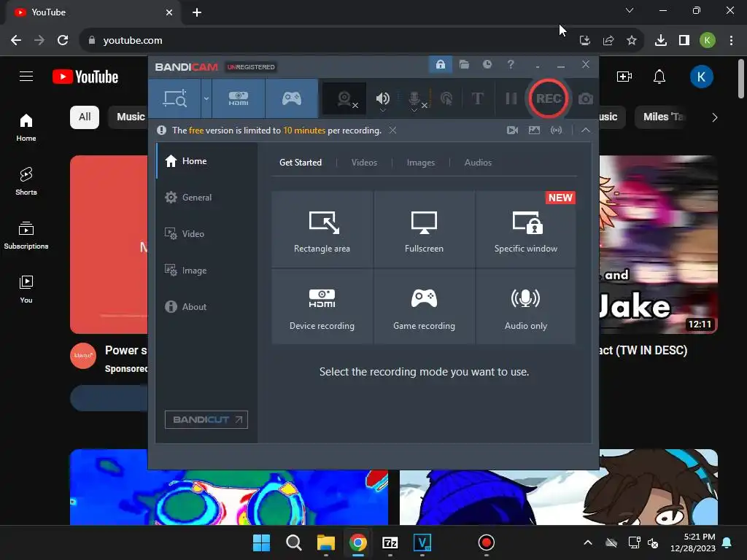Click the Bandicam lock icon
747x560 pixels.
pos(441,64)
